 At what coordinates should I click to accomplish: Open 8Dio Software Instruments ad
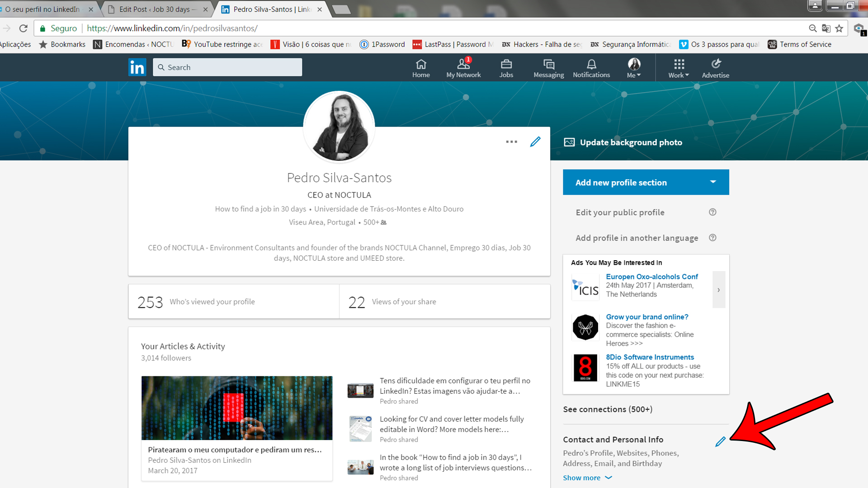650,357
